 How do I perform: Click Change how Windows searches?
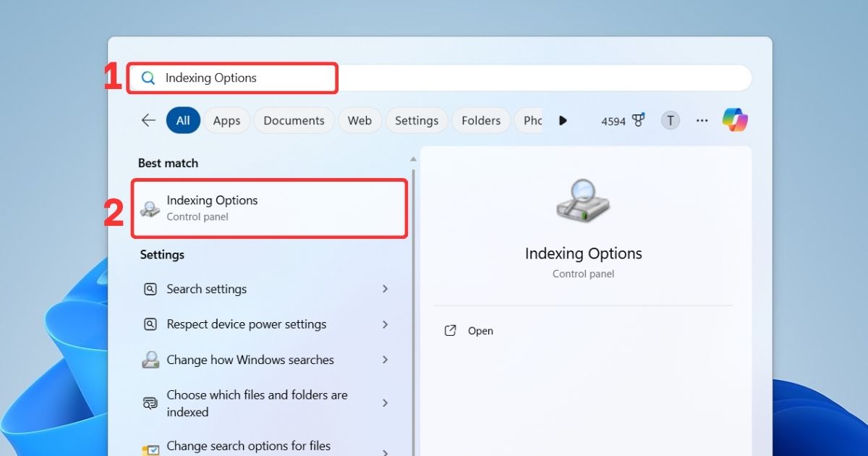[x=250, y=360]
